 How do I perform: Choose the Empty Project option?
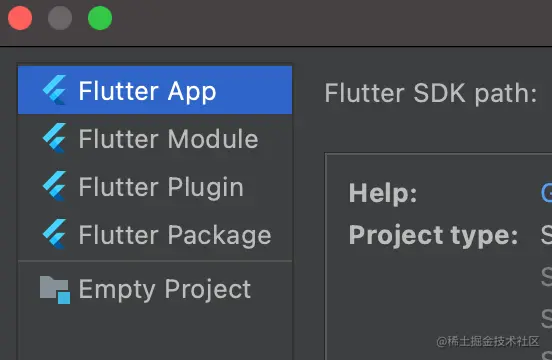pos(155,289)
